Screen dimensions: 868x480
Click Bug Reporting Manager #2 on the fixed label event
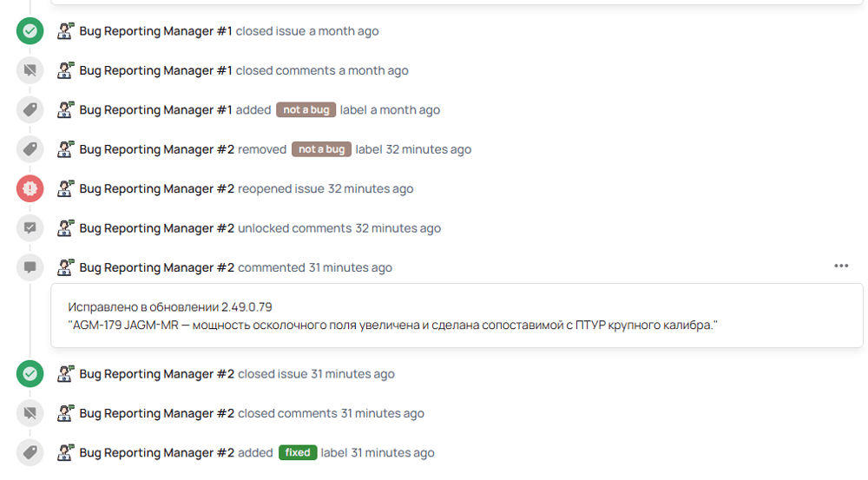tap(156, 453)
